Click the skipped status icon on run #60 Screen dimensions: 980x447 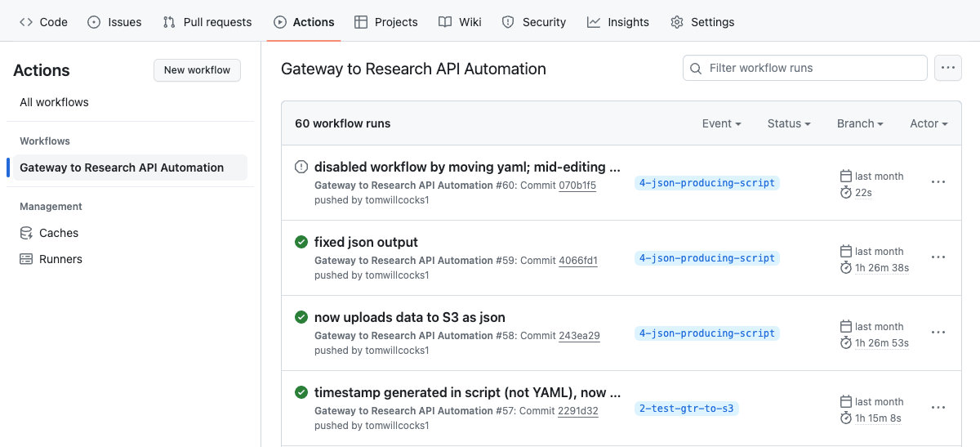click(x=301, y=167)
